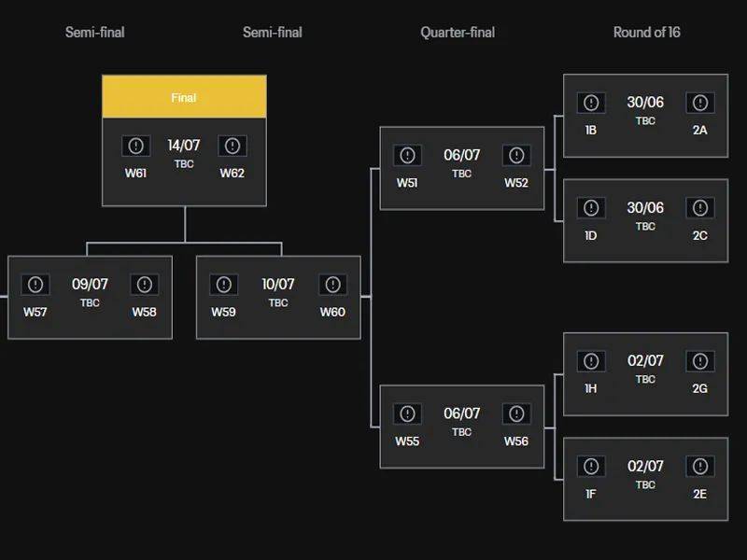Click the first Semi-final column heading
Image resolution: width=747 pixels, height=560 pixels.
(x=95, y=33)
